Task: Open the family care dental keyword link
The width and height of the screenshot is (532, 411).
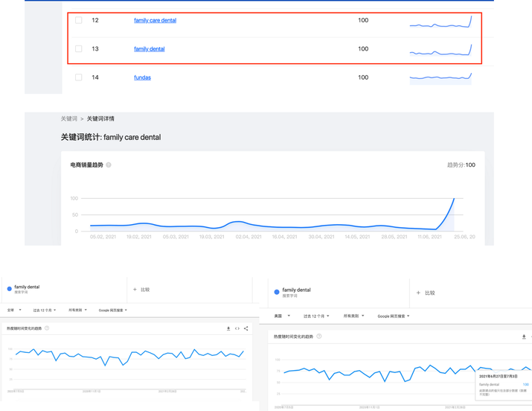Action: click(155, 20)
